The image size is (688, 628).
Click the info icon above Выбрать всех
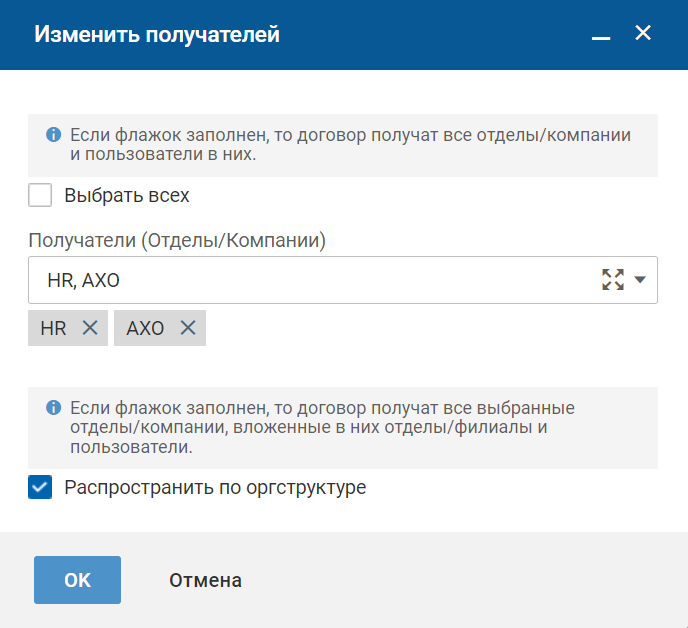(54, 134)
